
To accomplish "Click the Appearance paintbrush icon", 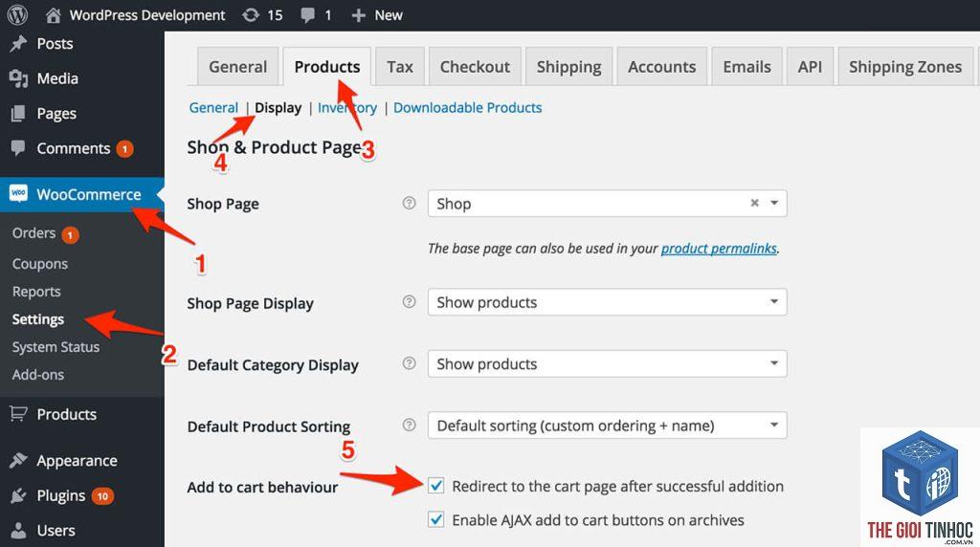I will (19, 461).
